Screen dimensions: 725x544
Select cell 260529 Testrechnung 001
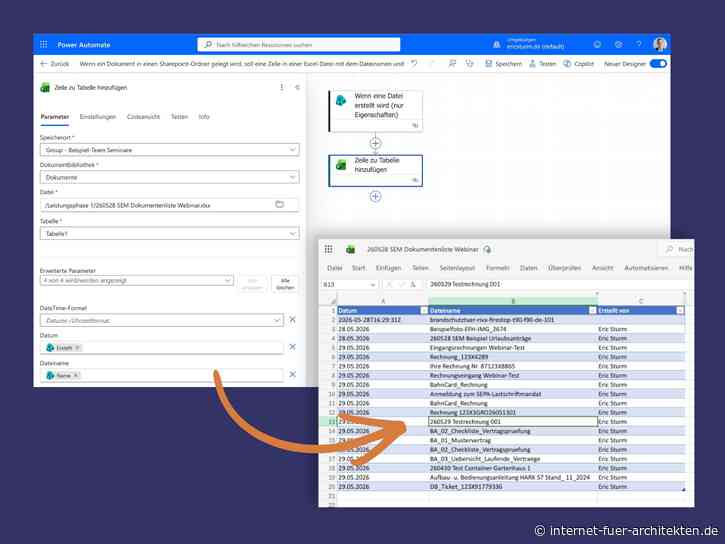point(513,422)
